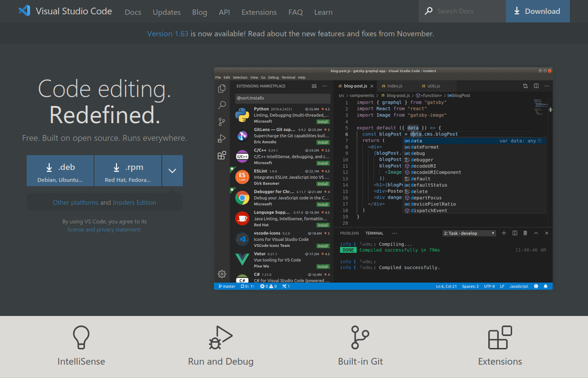Click the feedback smiley in status bar
Screen dimensions: 588x378
(x=536, y=286)
